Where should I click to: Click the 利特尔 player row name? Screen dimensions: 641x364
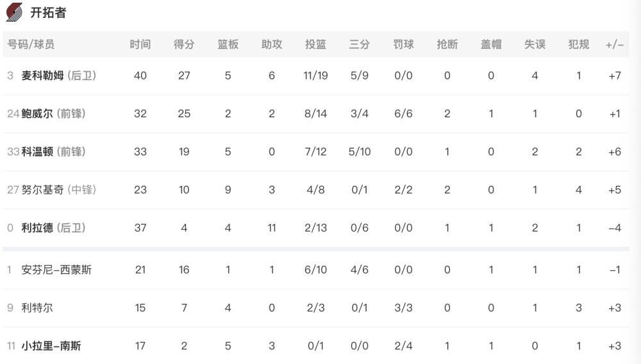37,308
